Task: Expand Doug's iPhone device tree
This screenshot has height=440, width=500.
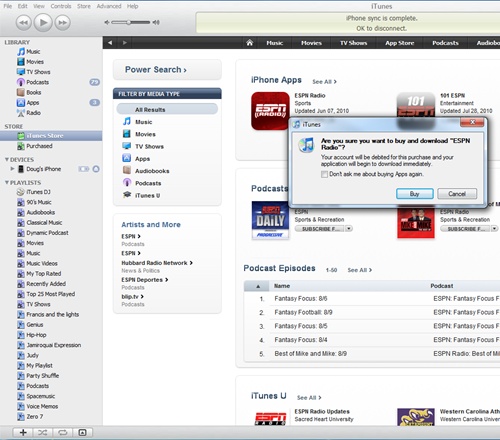Action: click(12, 169)
